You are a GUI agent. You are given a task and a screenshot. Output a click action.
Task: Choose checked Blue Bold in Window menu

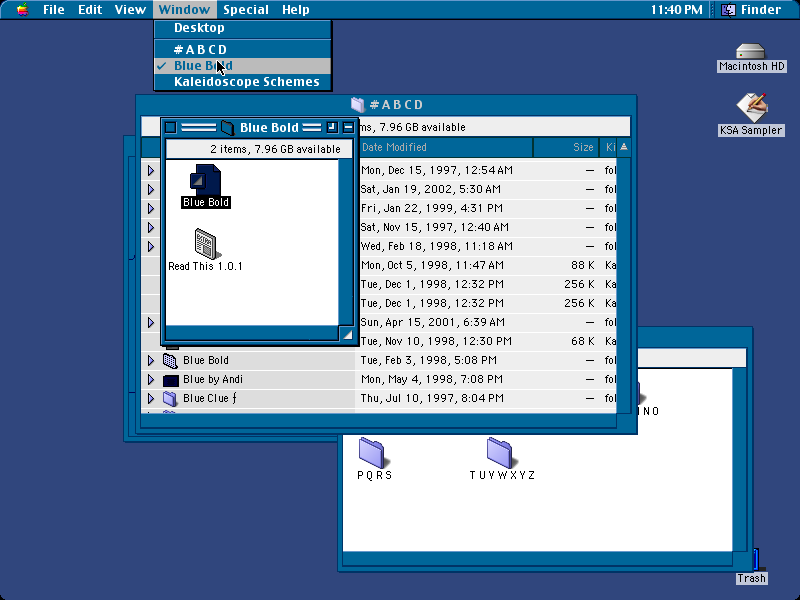(x=243, y=66)
